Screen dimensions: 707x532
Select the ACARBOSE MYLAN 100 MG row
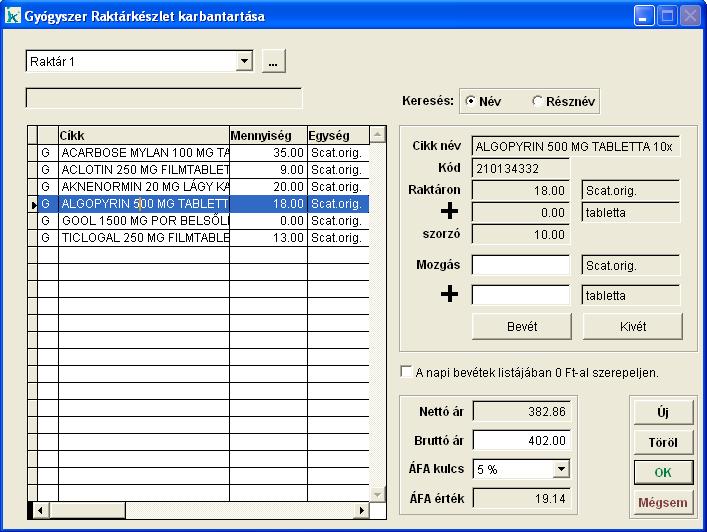[x=144, y=153]
